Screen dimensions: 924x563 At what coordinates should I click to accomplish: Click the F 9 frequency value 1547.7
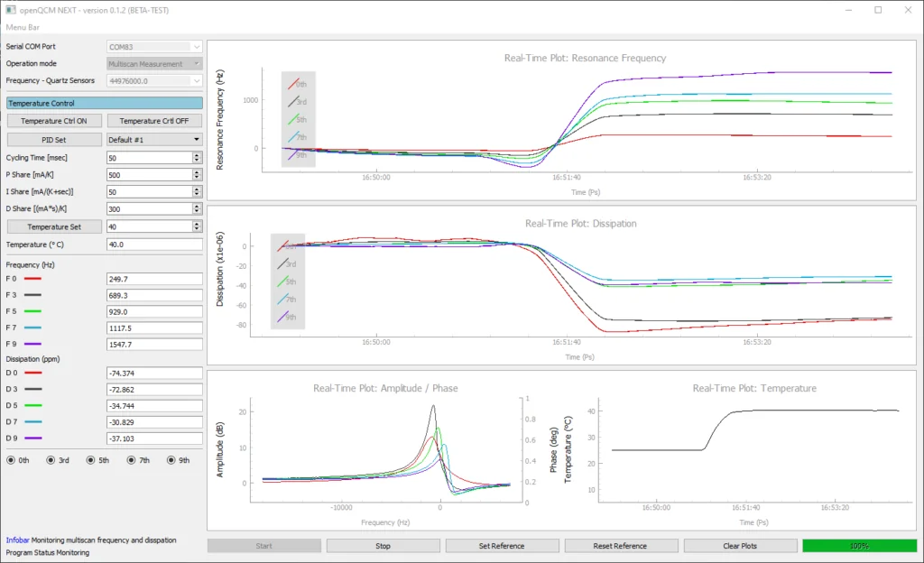(x=154, y=345)
